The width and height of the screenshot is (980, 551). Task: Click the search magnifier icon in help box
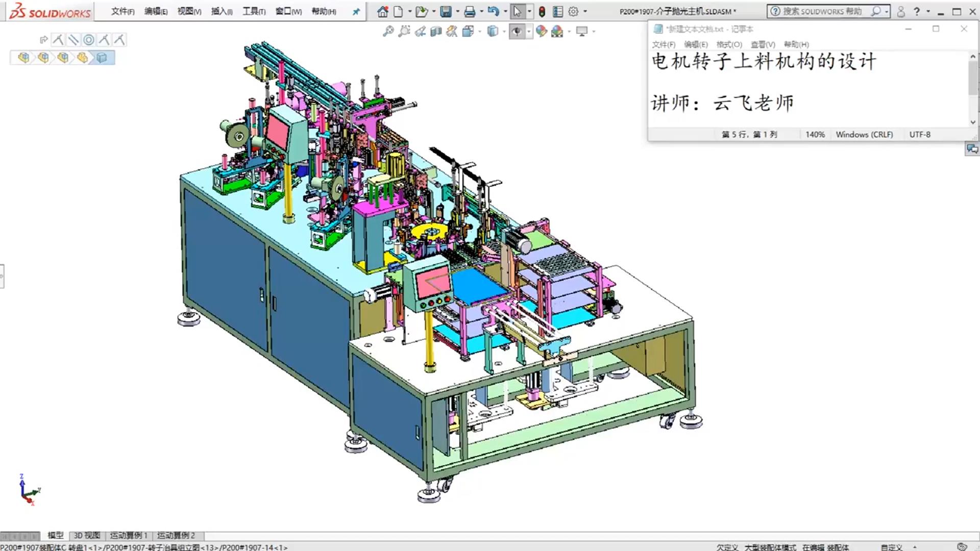(x=876, y=11)
